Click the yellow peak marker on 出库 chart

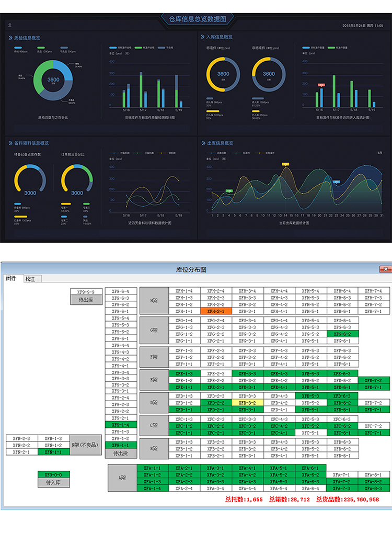285,164
